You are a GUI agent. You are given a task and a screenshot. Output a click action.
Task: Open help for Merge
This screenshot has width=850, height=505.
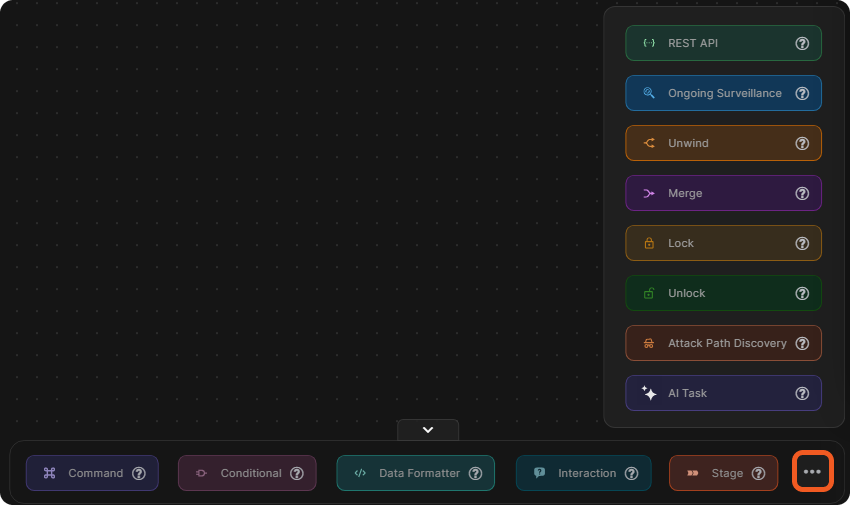802,193
